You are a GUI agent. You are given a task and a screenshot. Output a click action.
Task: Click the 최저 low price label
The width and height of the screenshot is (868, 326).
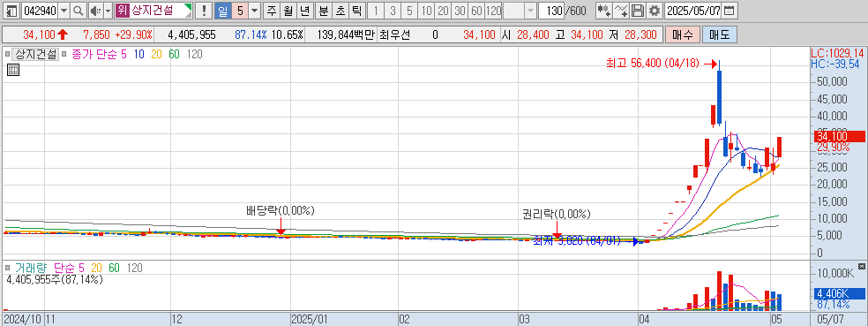click(x=576, y=241)
